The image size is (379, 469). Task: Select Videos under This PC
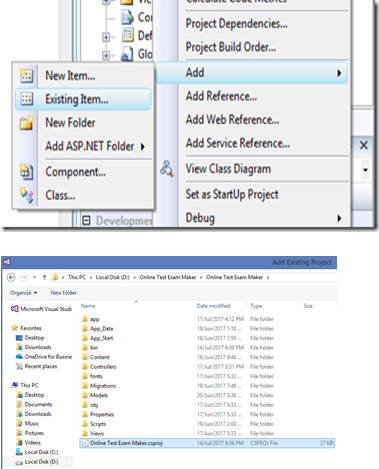[28, 443]
